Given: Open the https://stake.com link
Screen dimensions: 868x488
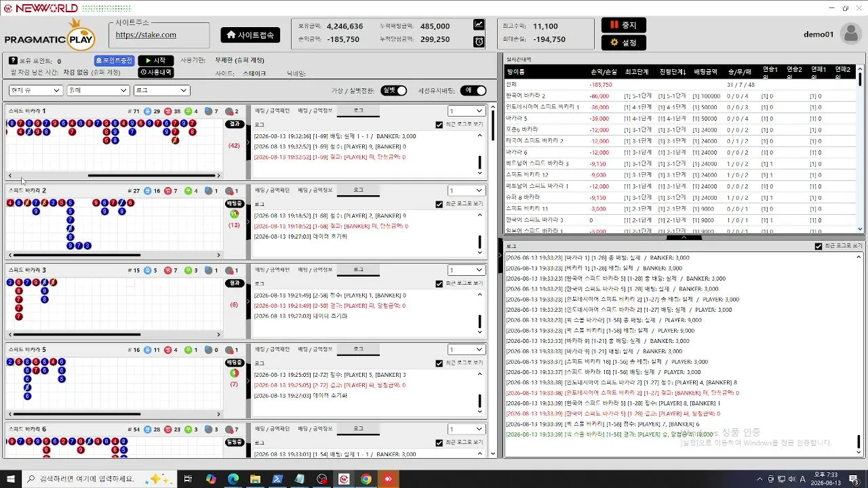Looking at the screenshot, I should click(x=146, y=35).
